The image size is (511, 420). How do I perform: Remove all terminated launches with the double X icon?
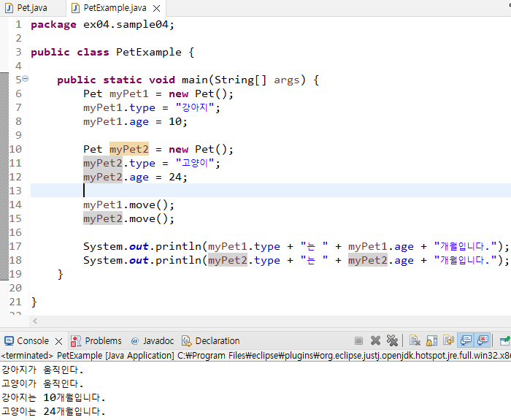[x=392, y=341]
